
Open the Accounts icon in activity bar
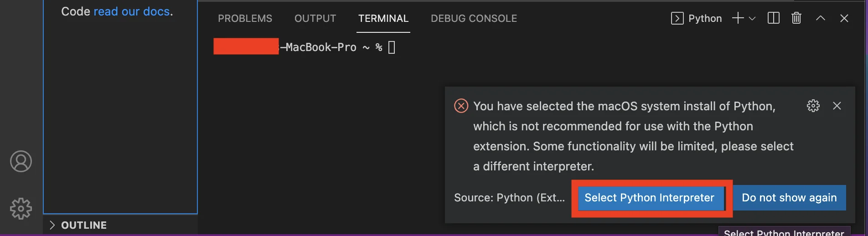(21, 161)
